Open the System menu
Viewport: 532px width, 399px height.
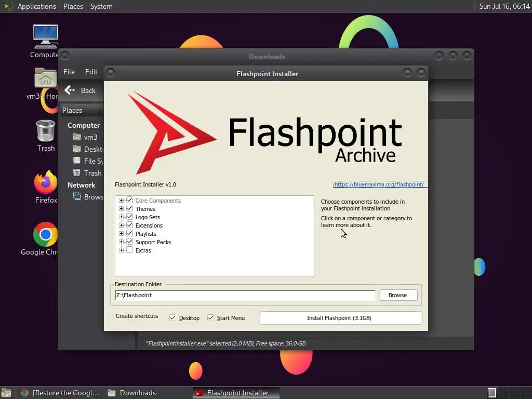coord(101,6)
